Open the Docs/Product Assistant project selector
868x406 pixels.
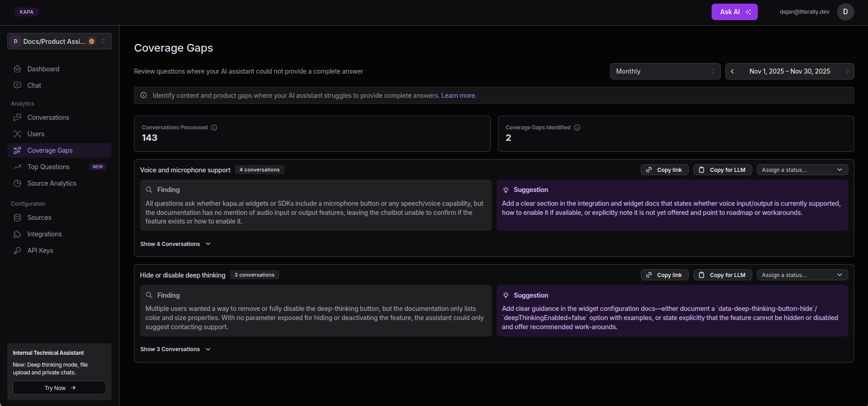(59, 42)
